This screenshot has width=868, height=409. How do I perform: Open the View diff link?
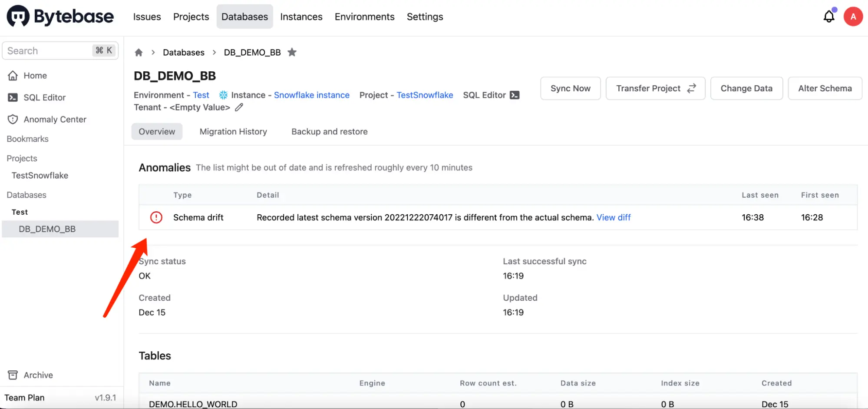pos(614,217)
